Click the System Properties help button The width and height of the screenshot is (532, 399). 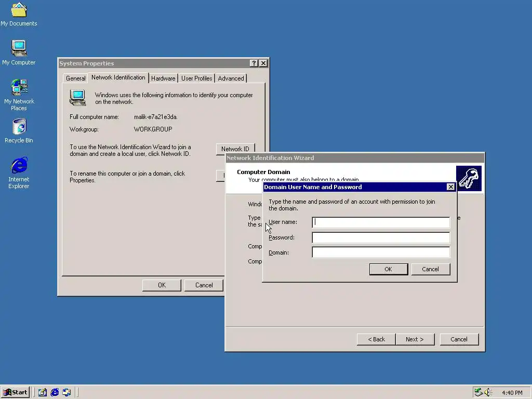pyautogui.click(x=254, y=63)
